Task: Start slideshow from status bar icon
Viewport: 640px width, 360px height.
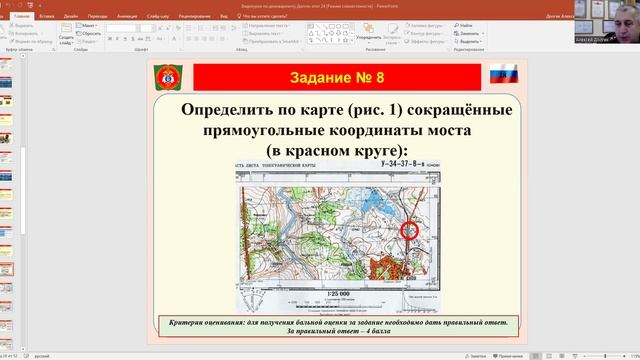Action: click(575, 356)
